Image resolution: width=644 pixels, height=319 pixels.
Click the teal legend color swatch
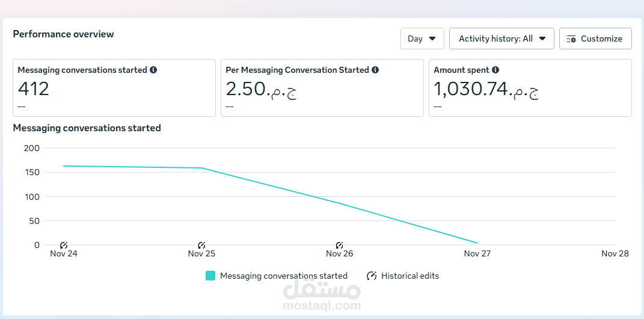[210, 276]
